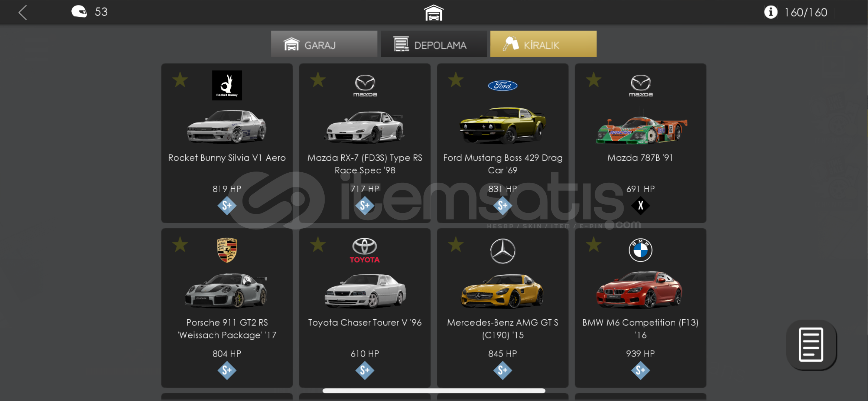Click the Porsche 911 GT2 RS name label
868x401 pixels.
(227, 329)
